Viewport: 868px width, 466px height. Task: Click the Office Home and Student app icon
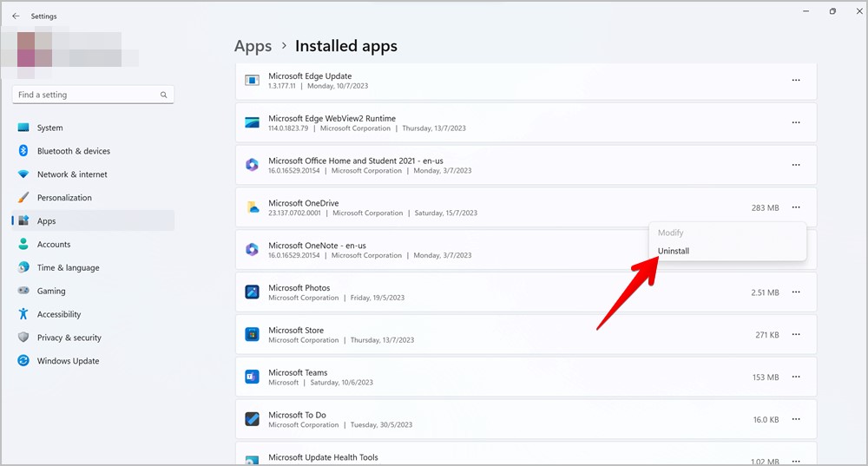252,165
